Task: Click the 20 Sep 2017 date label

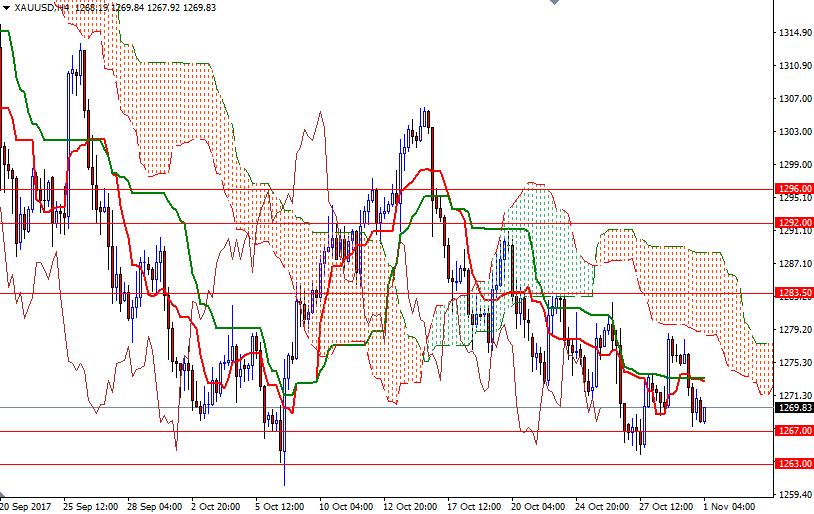Action: (28, 506)
